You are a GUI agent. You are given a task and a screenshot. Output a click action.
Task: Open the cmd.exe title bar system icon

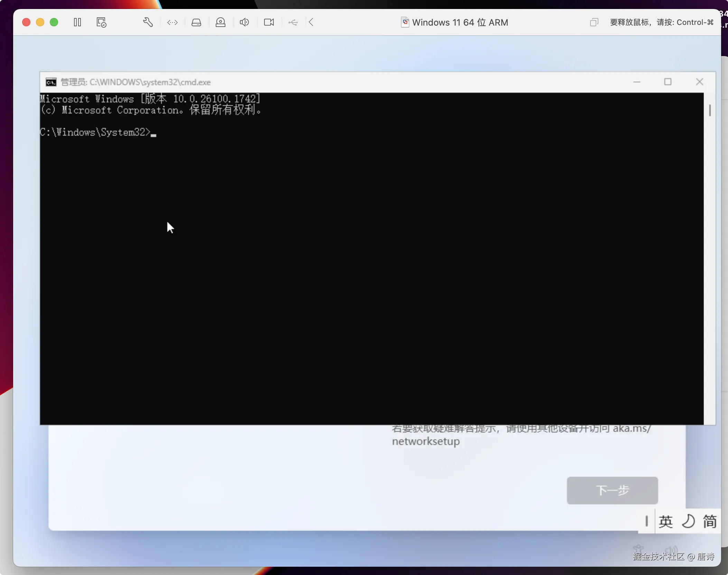(51, 82)
